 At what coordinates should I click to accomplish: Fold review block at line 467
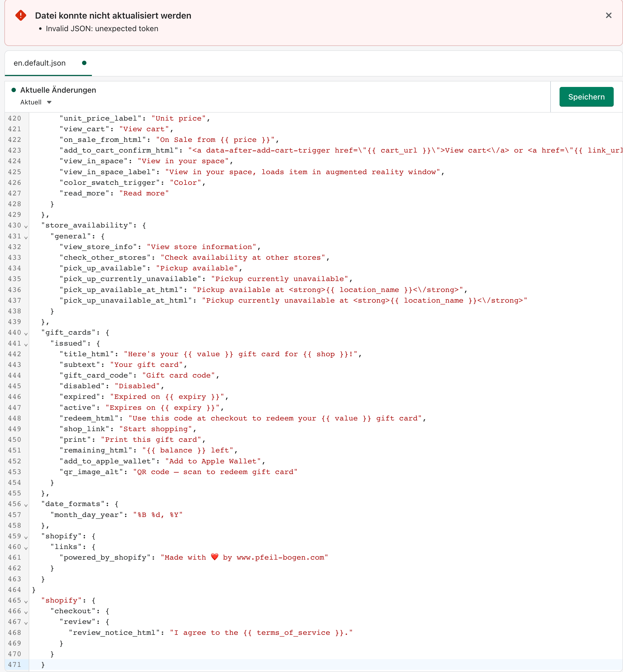[x=26, y=623]
